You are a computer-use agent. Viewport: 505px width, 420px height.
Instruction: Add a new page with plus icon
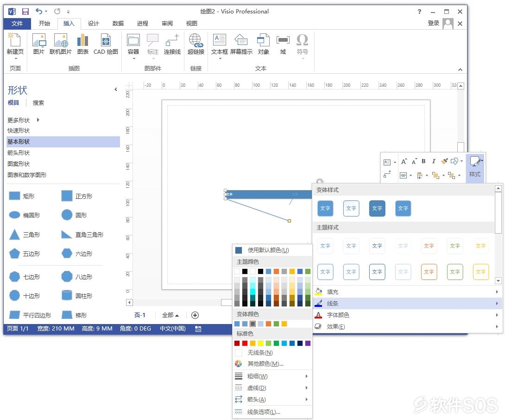[x=195, y=315]
